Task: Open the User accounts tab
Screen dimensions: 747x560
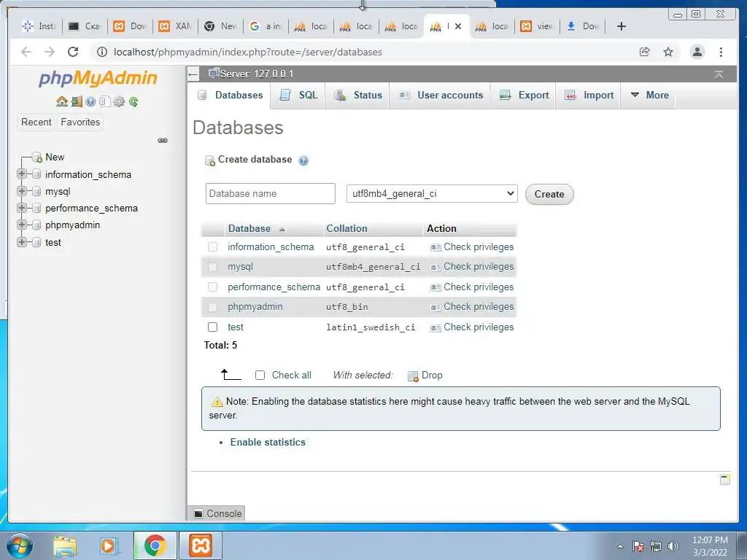Action: pos(440,96)
